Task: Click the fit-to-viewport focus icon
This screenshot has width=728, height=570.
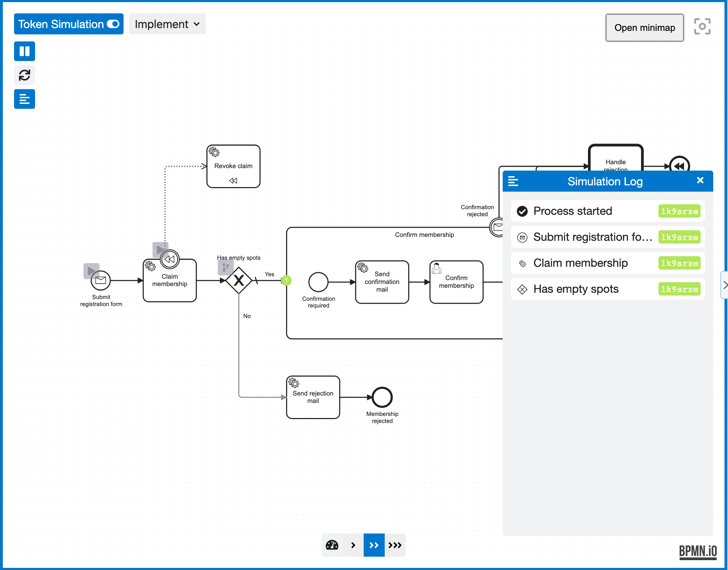Action: pyautogui.click(x=702, y=27)
